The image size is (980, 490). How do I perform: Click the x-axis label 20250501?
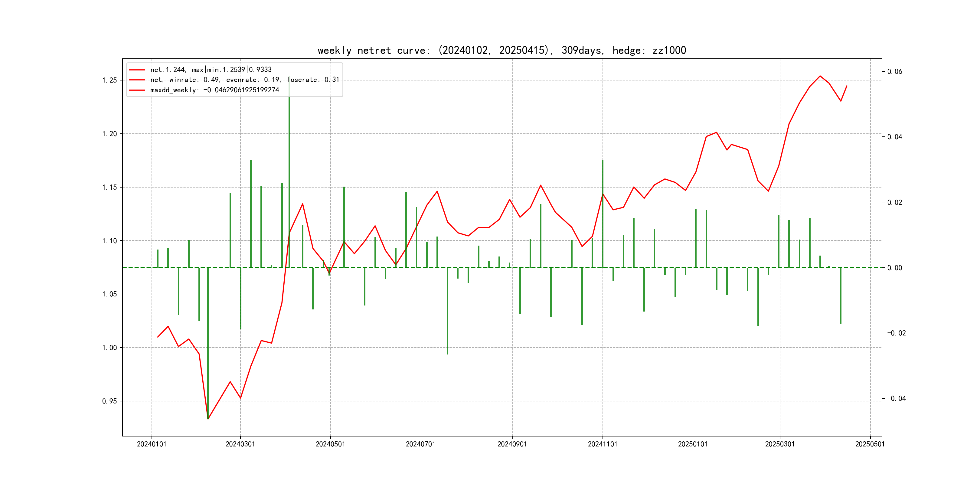tap(870, 444)
